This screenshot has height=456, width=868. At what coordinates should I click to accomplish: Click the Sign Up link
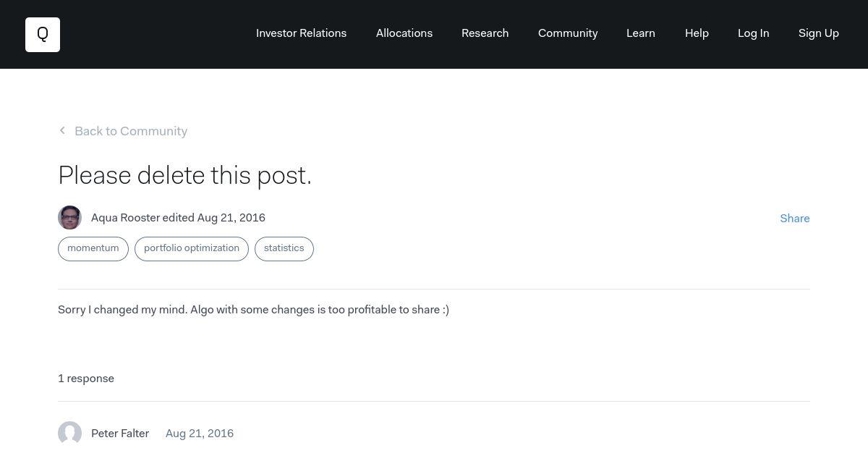pyautogui.click(x=819, y=33)
